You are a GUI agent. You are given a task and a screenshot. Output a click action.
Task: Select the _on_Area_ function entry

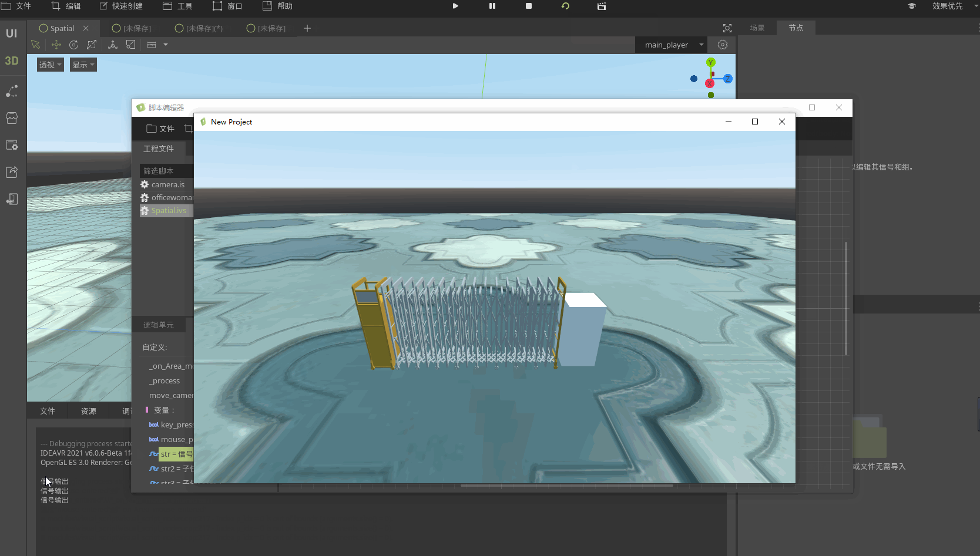171,366
